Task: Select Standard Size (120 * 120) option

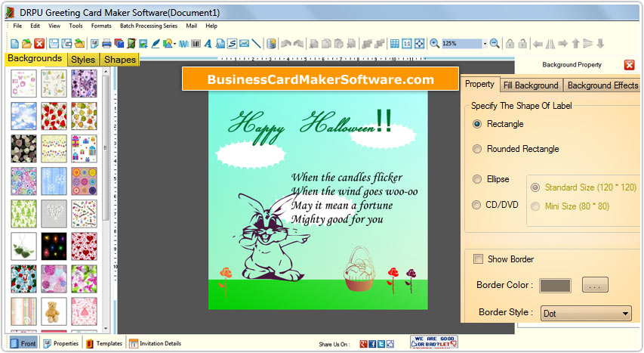Action: coord(535,187)
